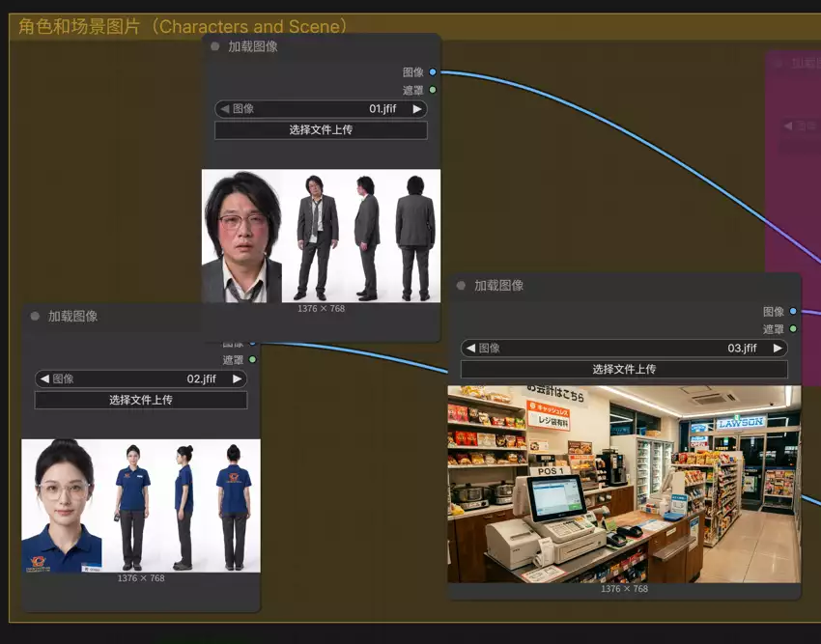The image size is (821, 644).
Task: Collapse the 03.jfif load image node dot
Action: 461,286
